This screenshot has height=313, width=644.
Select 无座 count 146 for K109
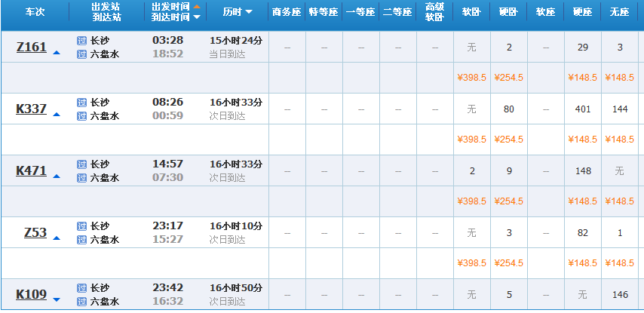[x=620, y=294]
